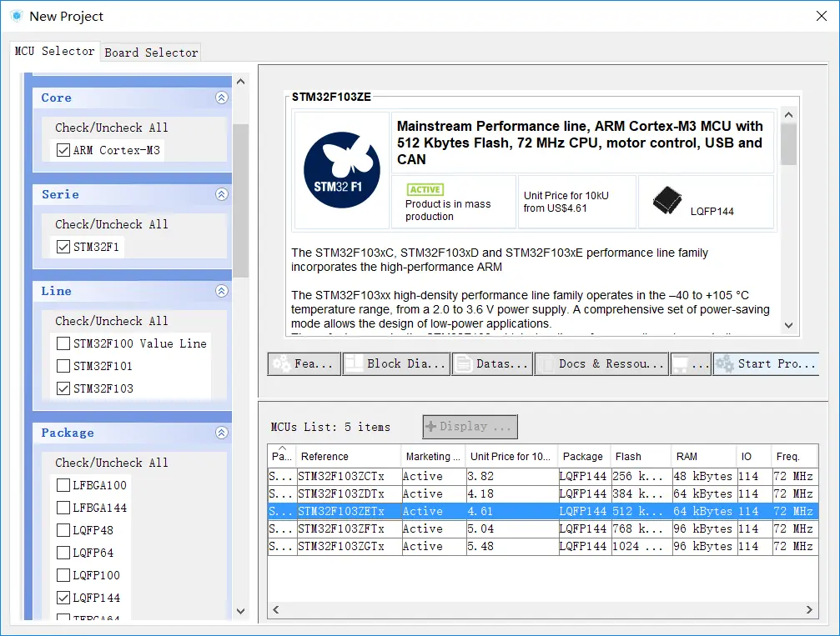The height and width of the screenshot is (636, 840).
Task: Check the LQFP100 package checkbox
Action: (x=63, y=575)
